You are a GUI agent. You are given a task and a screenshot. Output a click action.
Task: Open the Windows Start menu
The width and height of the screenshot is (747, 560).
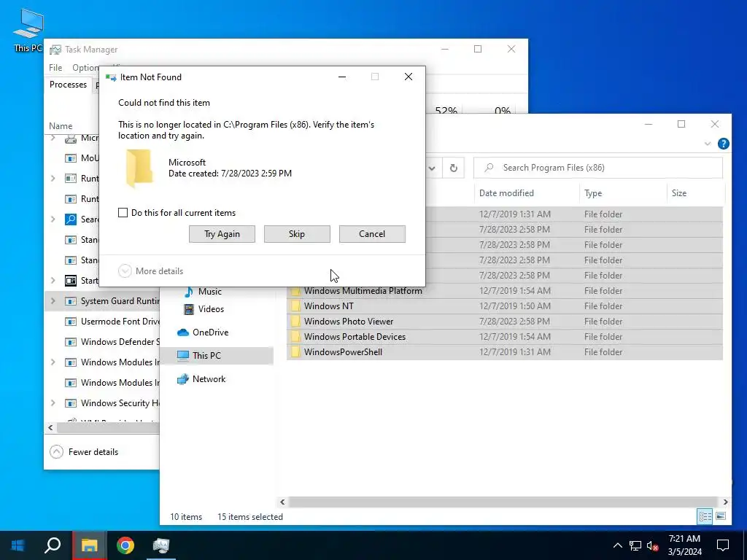18,545
